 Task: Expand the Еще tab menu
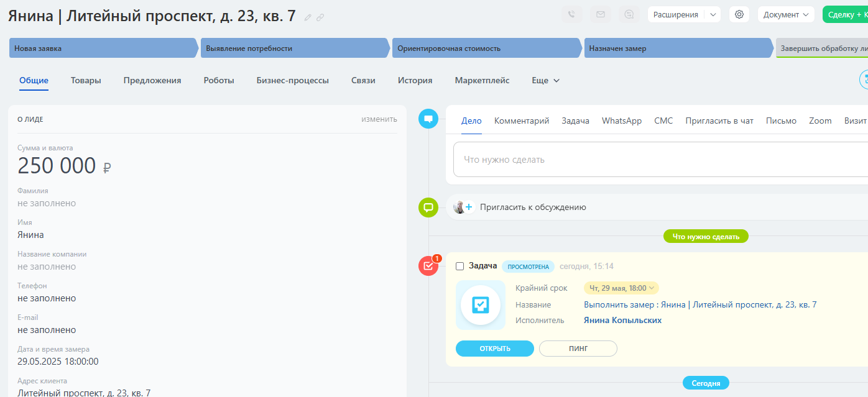(545, 80)
